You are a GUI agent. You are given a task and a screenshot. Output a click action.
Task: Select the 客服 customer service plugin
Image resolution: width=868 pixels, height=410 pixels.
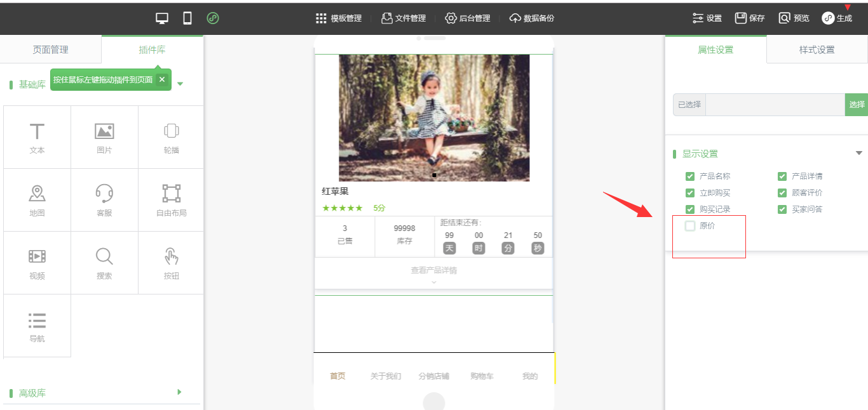104,200
